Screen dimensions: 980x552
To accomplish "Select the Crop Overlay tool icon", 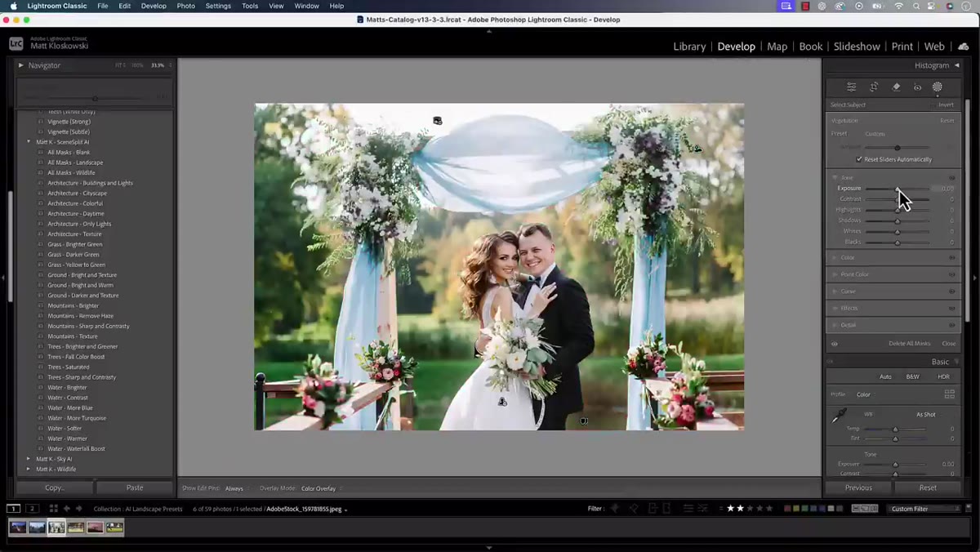I will [874, 87].
